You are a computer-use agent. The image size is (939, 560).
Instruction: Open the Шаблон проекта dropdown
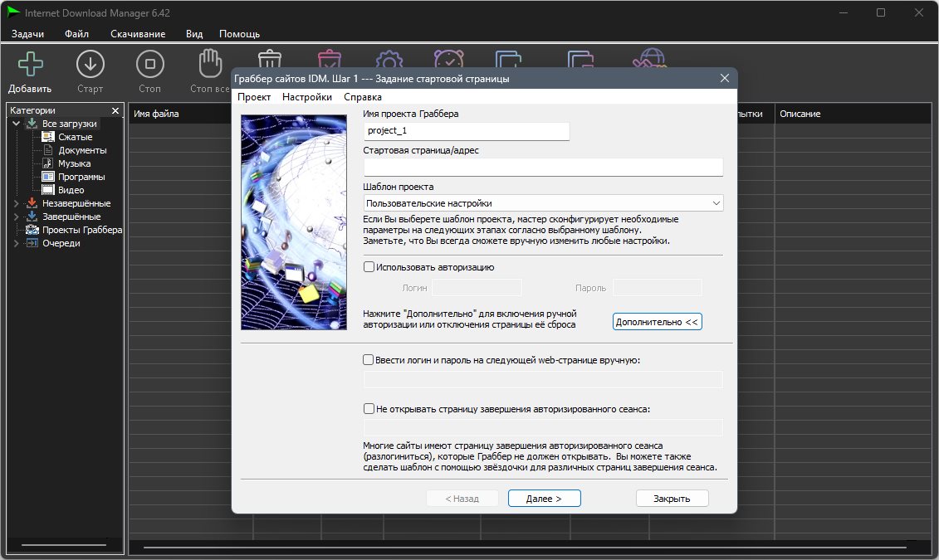543,203
